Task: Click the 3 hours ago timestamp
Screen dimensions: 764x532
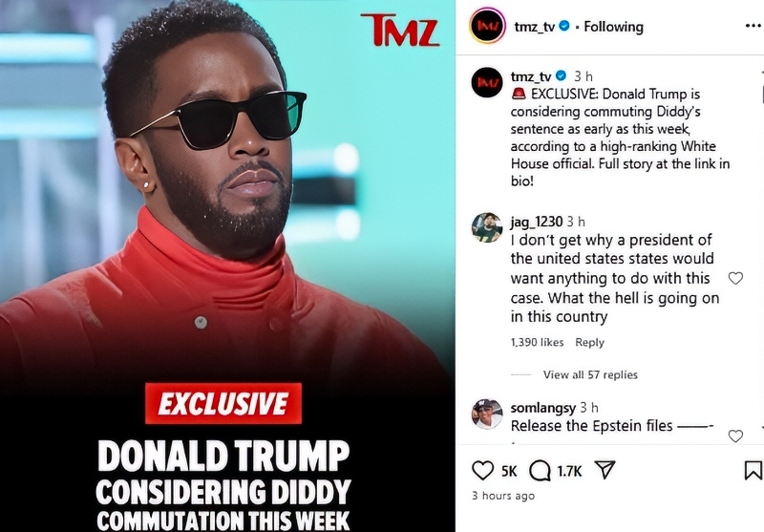Action: (503, 496)
